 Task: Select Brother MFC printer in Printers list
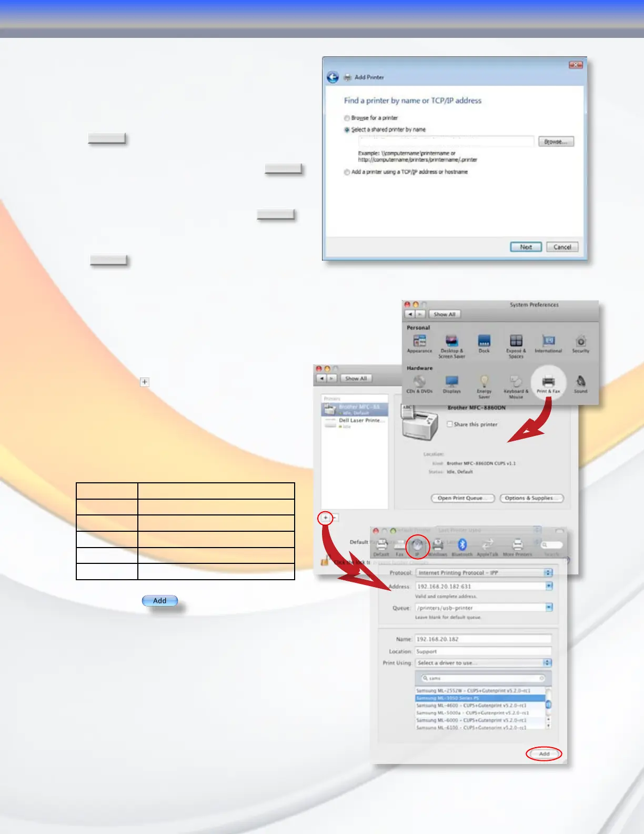click(355, 409)
